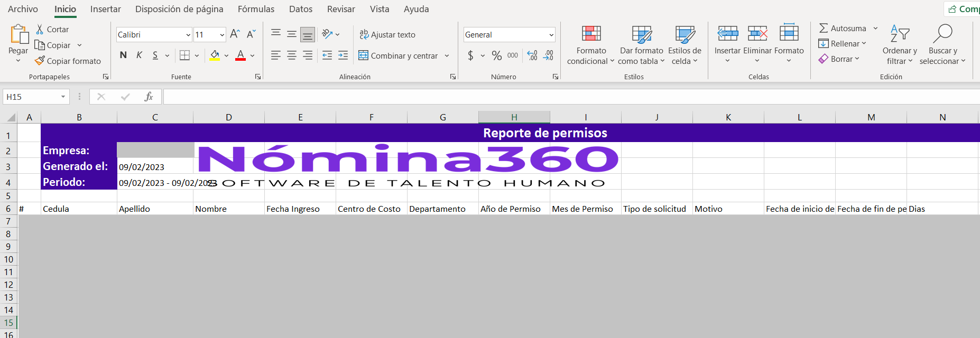Apply percent style
Screen dimensions: 980x338
[497, 55]
